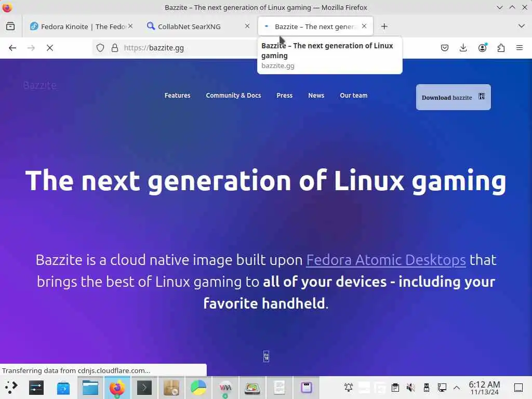532x399 pixels.
Task: Follow the Fedora Atomic Desktops link
Action: tap(386, 260)
